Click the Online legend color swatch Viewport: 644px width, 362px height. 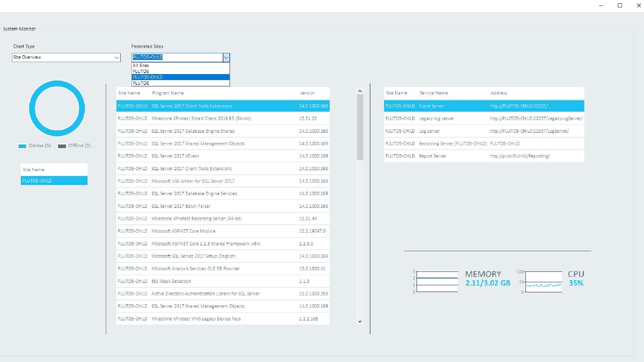point(22,146)
